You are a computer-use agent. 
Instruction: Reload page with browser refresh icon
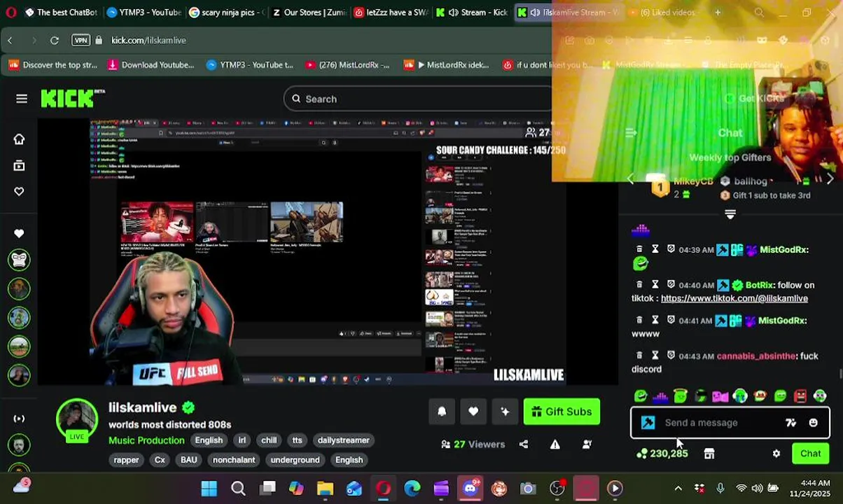point(55,41)
